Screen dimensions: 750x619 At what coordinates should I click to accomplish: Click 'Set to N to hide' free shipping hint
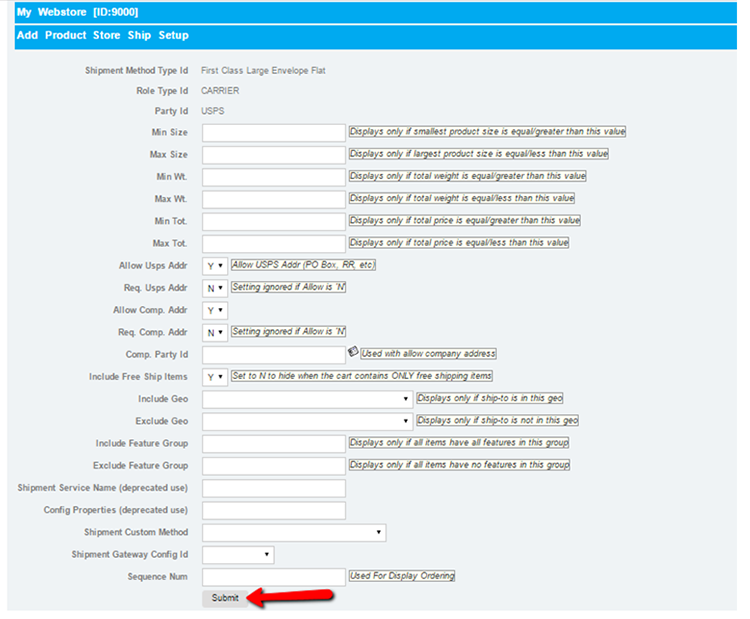tap(362, 376)
